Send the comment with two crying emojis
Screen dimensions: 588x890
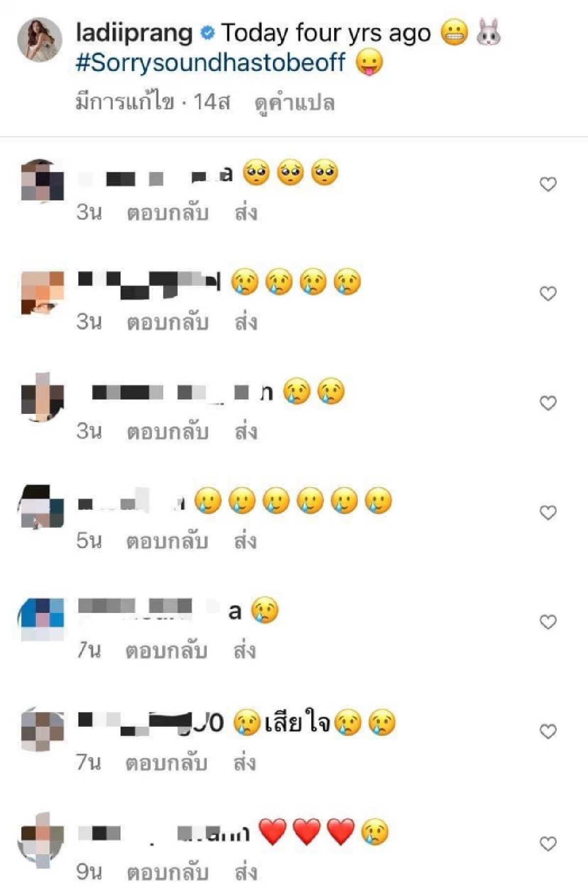coord(246,432)
